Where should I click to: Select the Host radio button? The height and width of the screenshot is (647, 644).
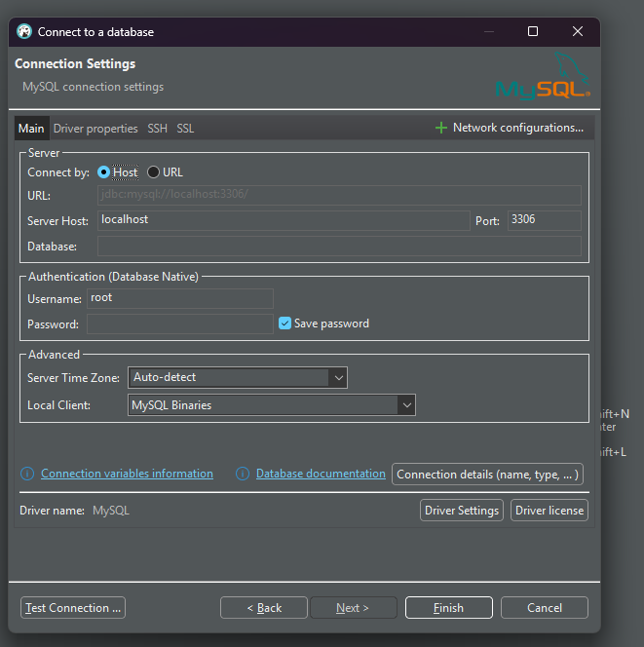pos(103,172)
